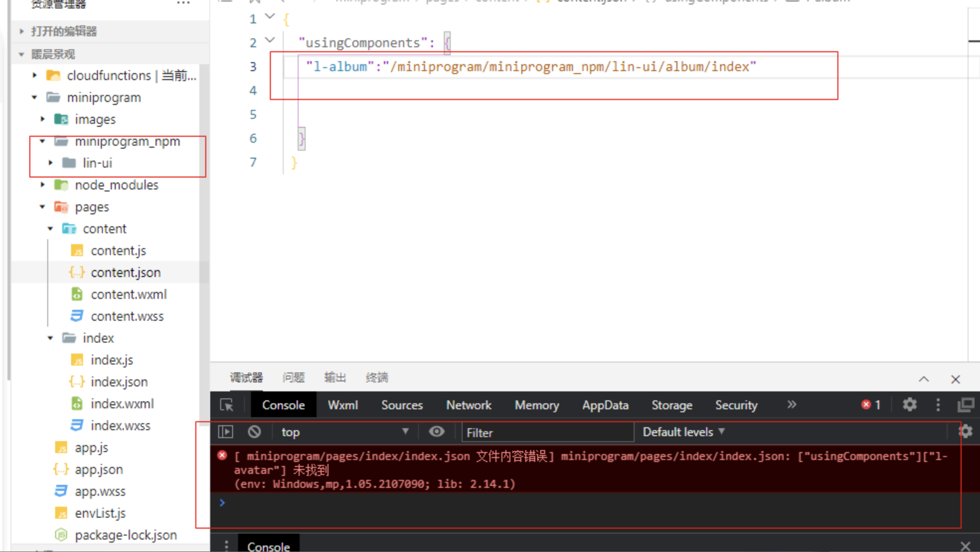Click the error count indicator showing 1

click(870, 405)
